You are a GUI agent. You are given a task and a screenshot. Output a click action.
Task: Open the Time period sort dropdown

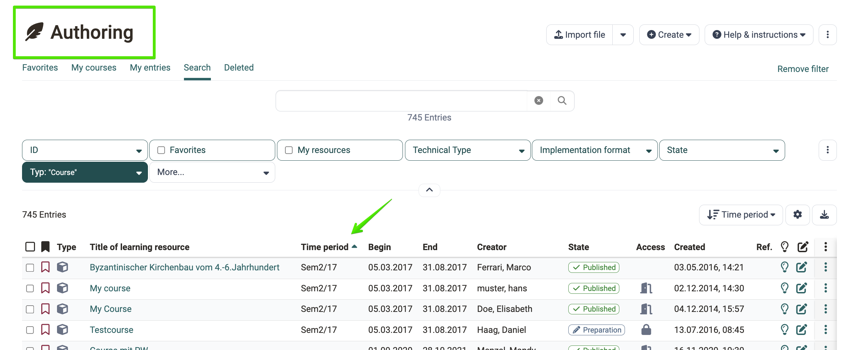741,215
